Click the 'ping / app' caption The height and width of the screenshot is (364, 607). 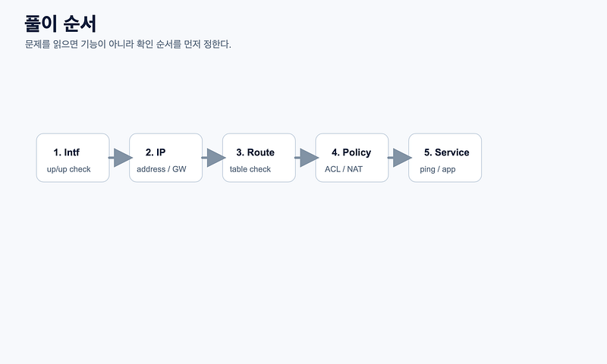[x=438, y=169]
